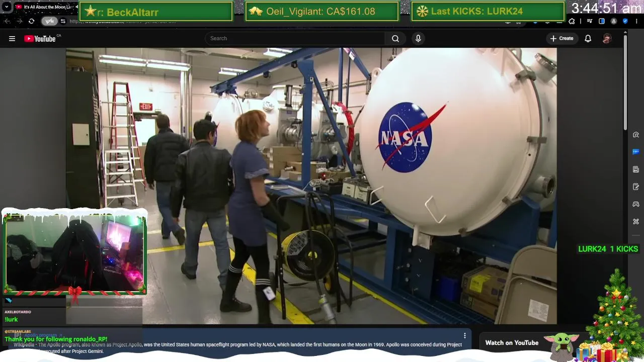This screenshot has width=644, height=362.
Task: Open the browser extensions puzzle icon
Action: tap(572, 21)
